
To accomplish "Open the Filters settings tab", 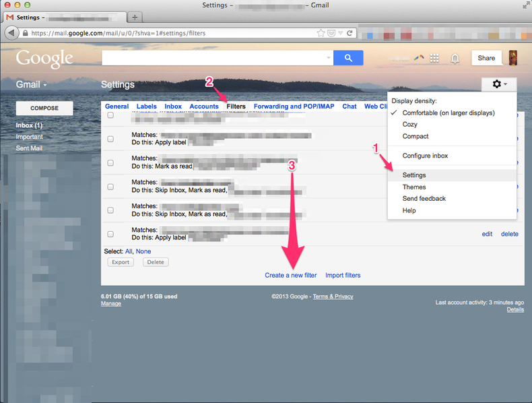I will (236, 106).
